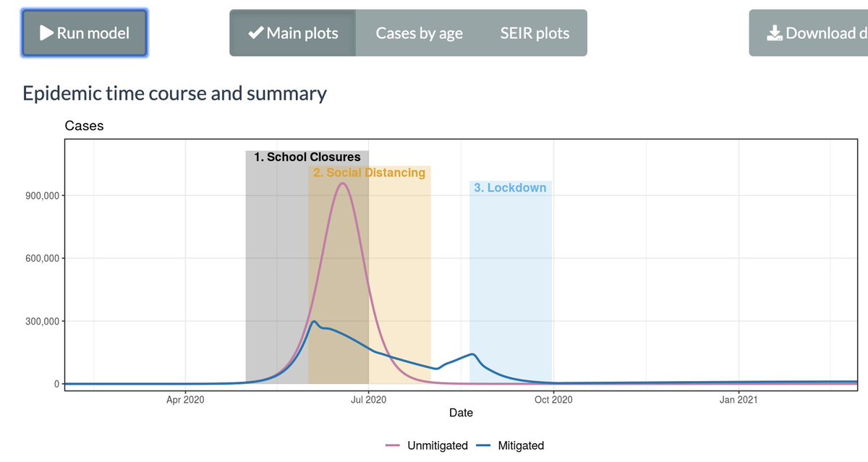Click the download arrow icon
Image resolution: width=868 pixels, height=462 pixels.
775,33
